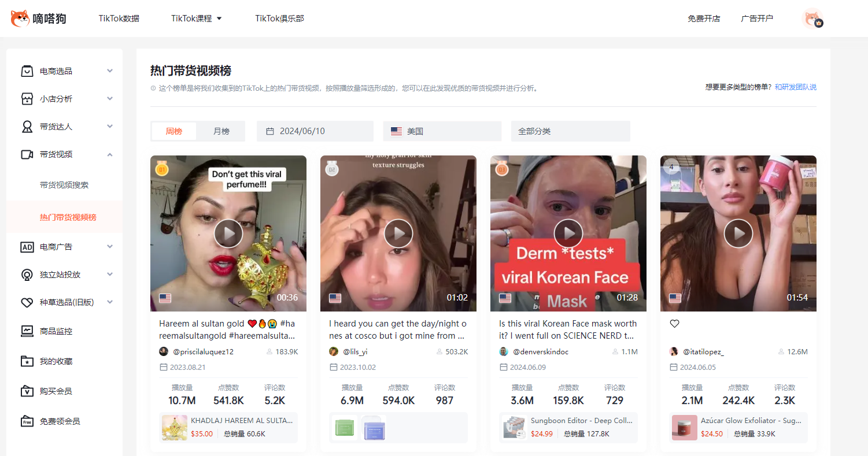Click the 嘀嗒狗 fox logo
This screenshot has height=456, width=868.
pos(20,18)
